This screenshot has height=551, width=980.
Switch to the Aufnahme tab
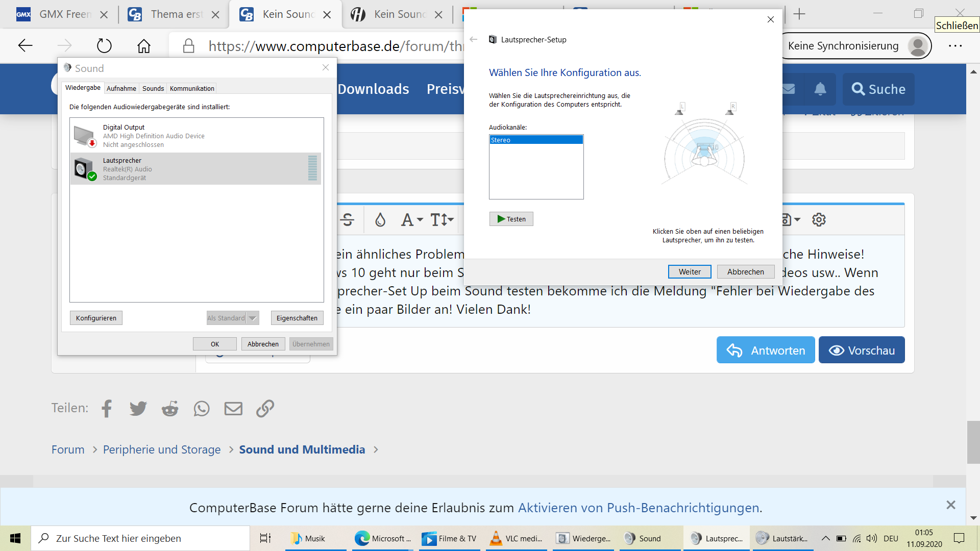[121, 88]
